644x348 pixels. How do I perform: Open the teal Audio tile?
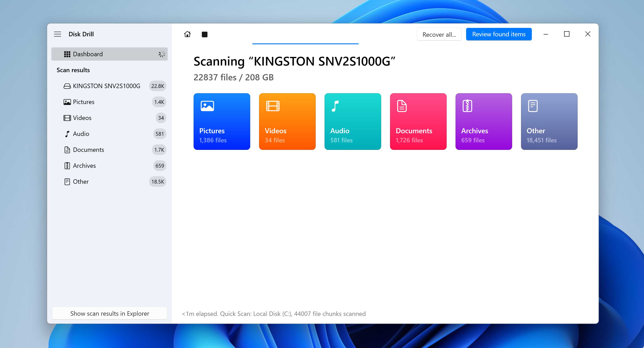click(x=353, y=122)
